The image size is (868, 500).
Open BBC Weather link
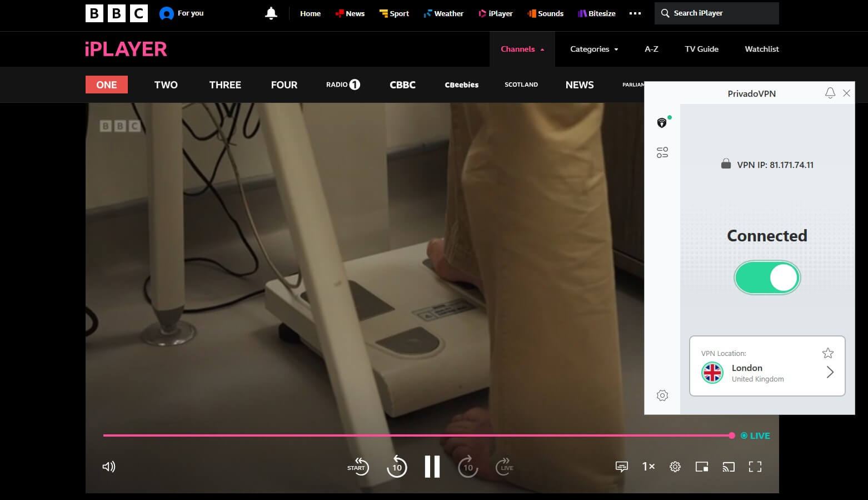pos(443,13)
